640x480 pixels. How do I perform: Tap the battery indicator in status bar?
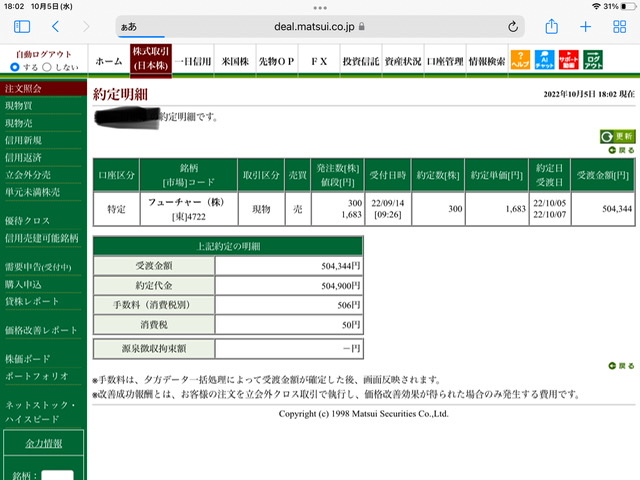coord(628,7)
